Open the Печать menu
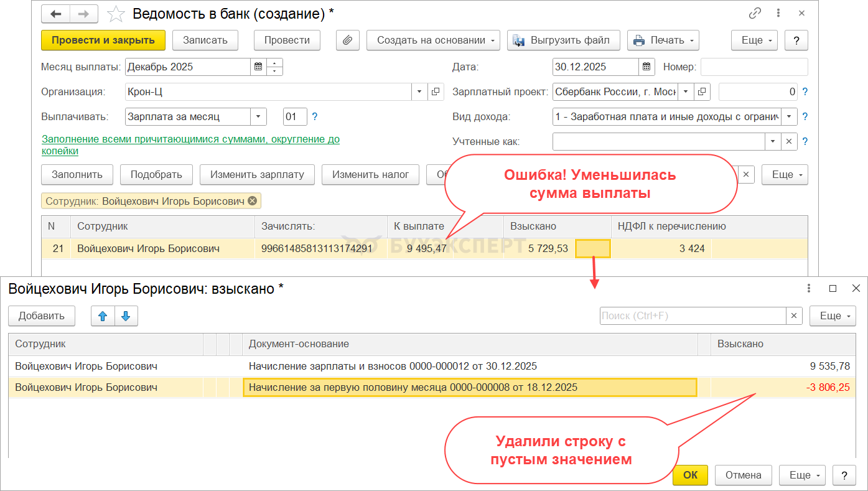The image size is (868, 491). pyautogui.click(x=663, y=40)
